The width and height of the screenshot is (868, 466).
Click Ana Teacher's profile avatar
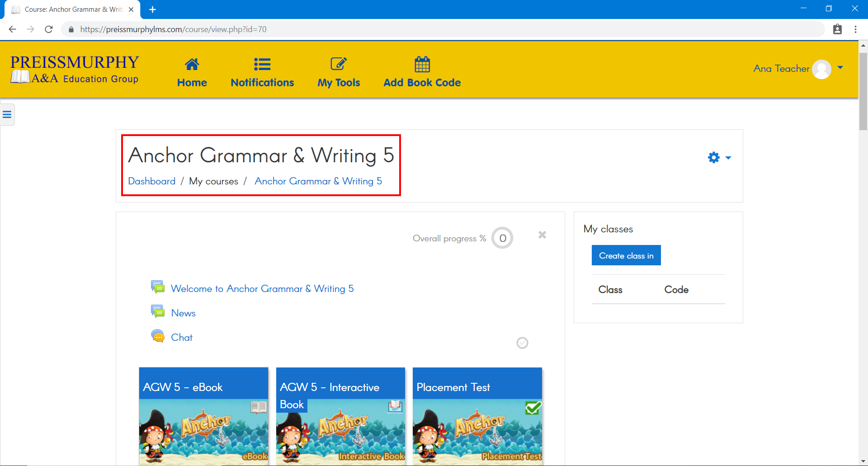click(x=821, y=69)
